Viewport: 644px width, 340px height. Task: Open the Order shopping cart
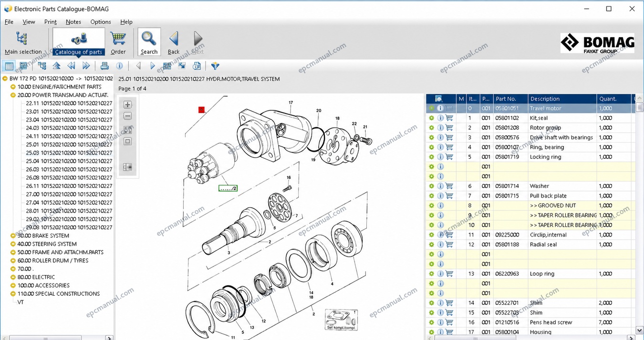(x=118, y=42)
